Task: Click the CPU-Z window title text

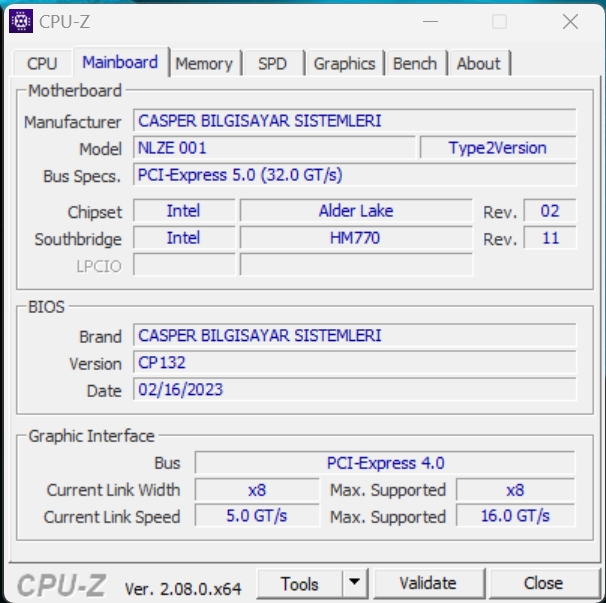Action: tap(65, 22)
